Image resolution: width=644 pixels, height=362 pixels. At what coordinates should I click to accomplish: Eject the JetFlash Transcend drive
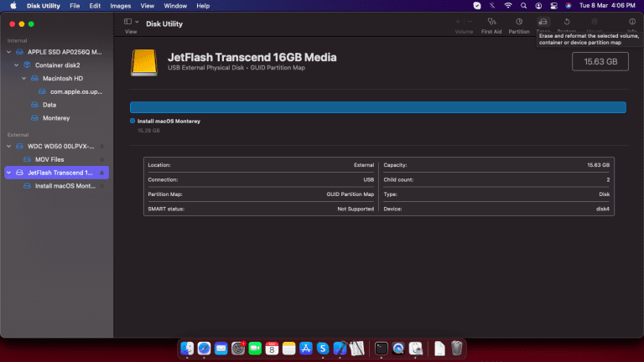(x=101, y=173)
